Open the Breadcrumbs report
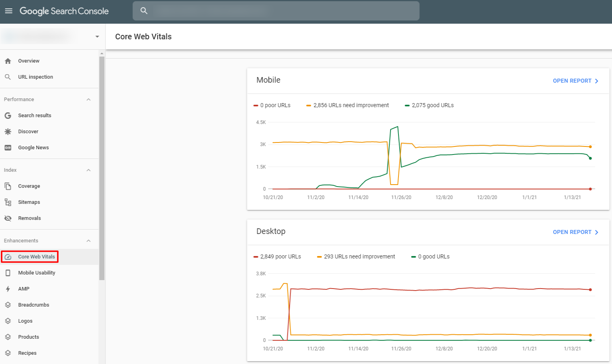612x364 pixels. click(x=34, y=305)
